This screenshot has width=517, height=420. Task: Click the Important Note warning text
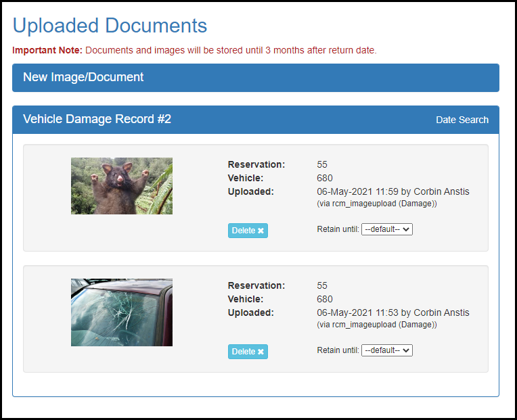pos(194,50)
